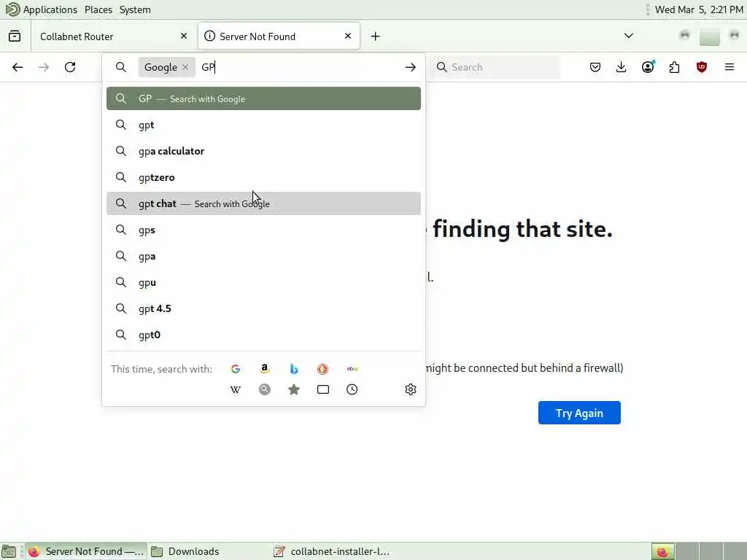
Task: Choose the 'gpt' suggestion
Action: tap(263, 125)
